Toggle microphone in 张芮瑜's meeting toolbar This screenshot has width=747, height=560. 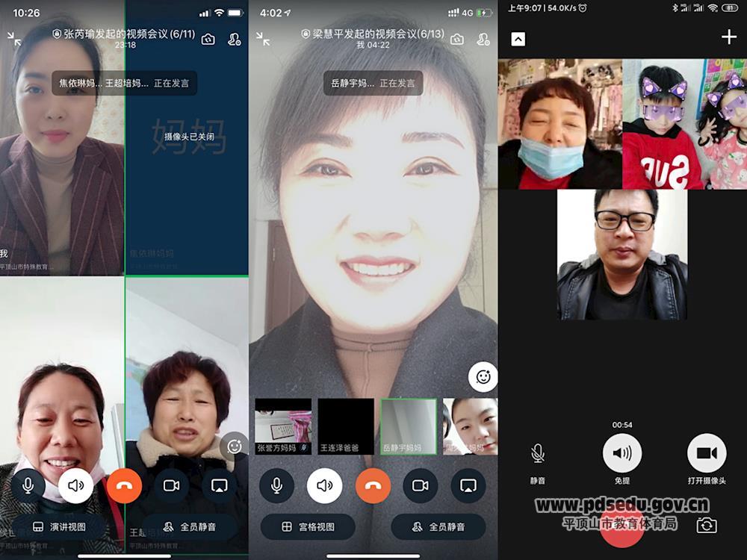(28, 485)
